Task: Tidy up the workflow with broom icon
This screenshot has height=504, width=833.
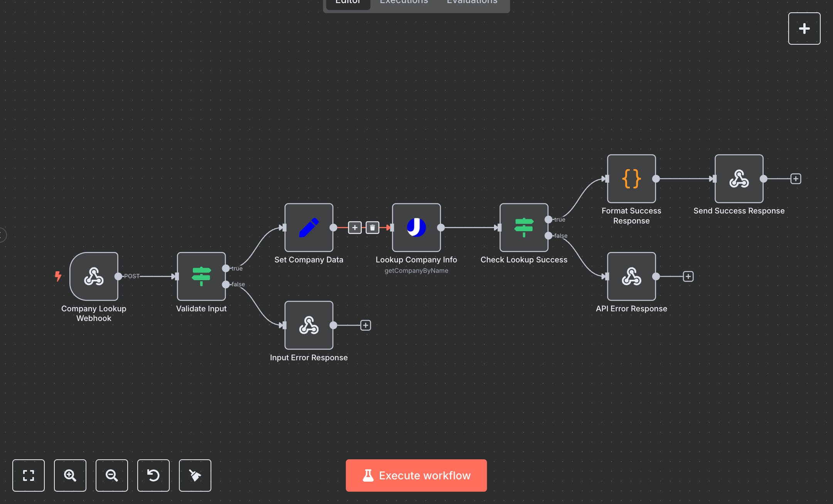Action: (x=195, y=475)
